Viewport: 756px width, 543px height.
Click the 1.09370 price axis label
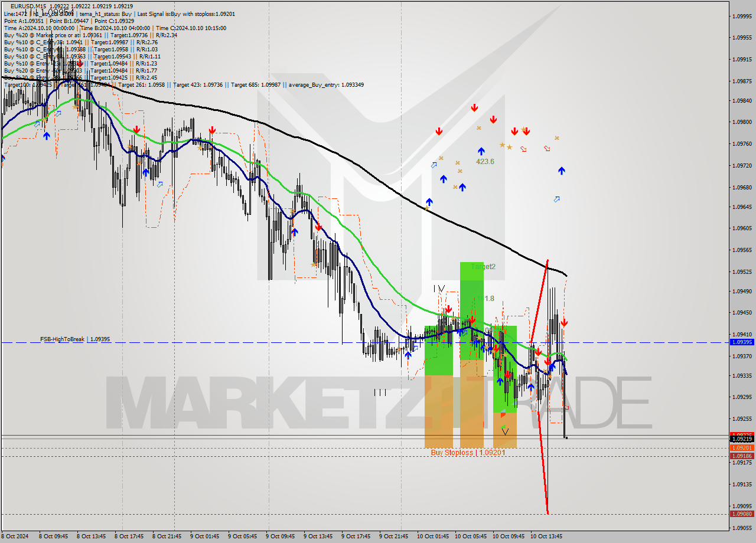click(742, 356)
